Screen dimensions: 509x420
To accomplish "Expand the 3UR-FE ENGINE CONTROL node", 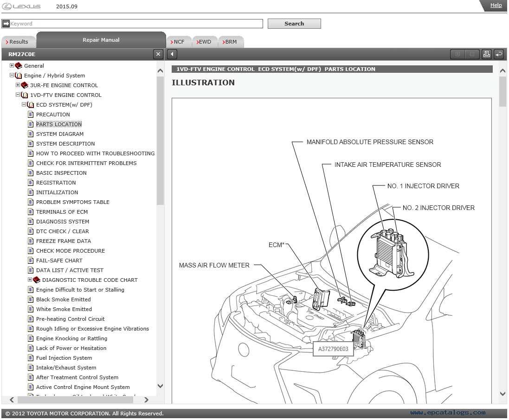I will [x=18, y=85].
